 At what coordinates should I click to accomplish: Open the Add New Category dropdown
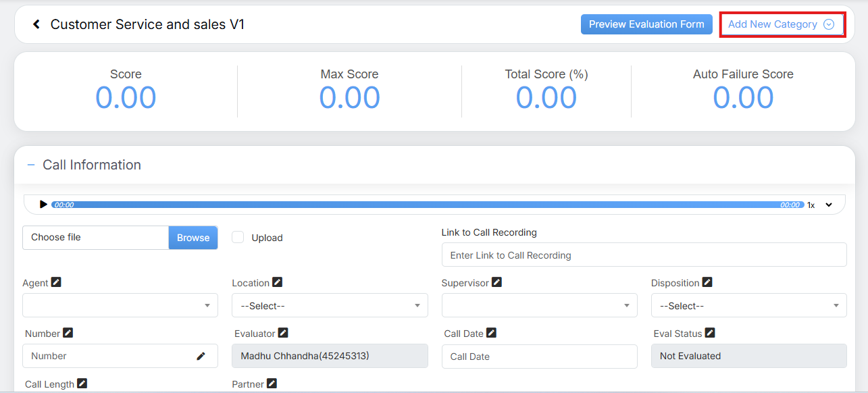[x=781, y=24]
